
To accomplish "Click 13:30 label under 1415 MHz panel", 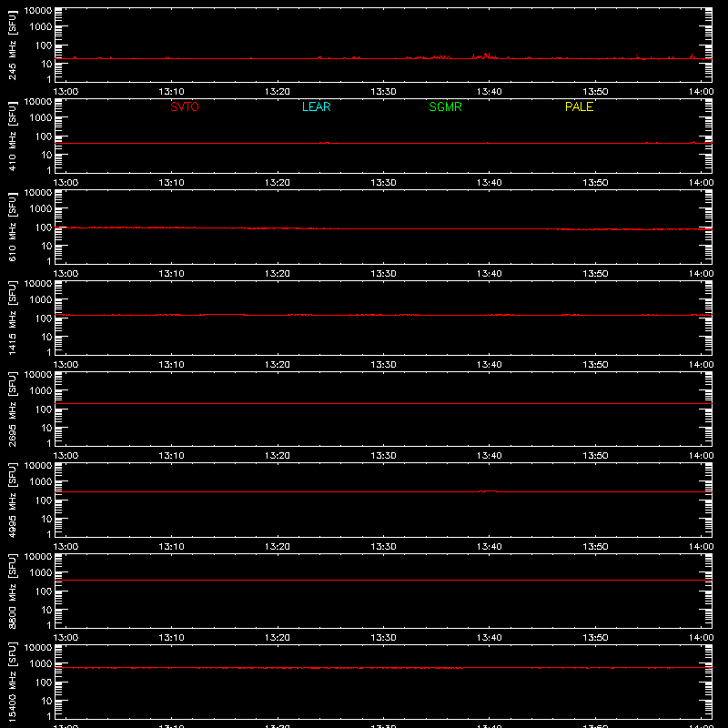I will pos(383,365).
